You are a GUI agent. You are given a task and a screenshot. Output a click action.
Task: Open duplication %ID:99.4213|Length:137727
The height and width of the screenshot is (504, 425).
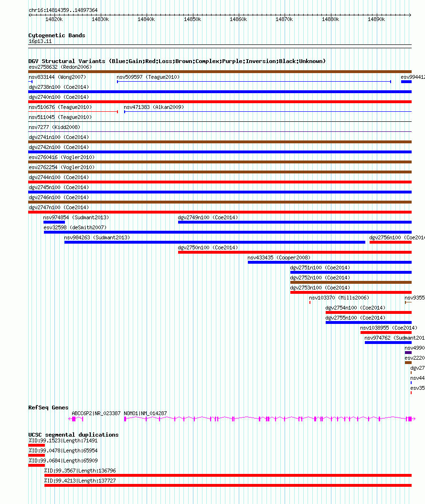[x=80, y=481]
